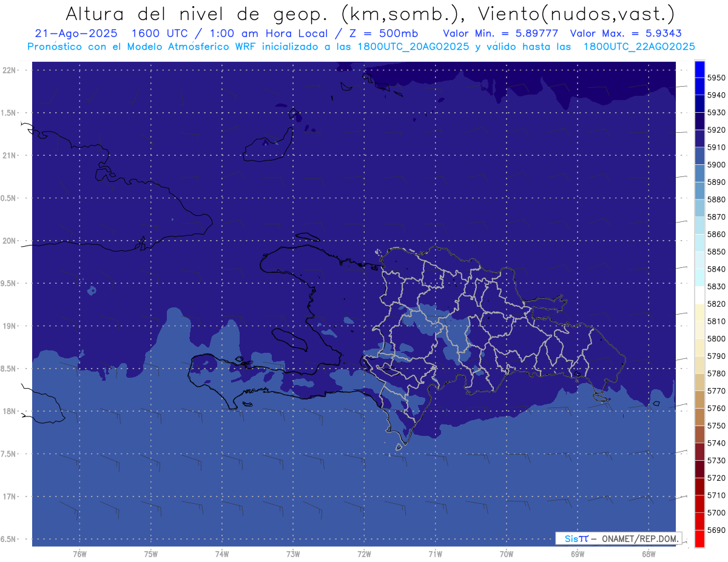Viewport: 728px width, 562px height.
Task: Select 'Pronóstico con el Modelo Atmosférico WRF' text
Action: tap(143, 47)
